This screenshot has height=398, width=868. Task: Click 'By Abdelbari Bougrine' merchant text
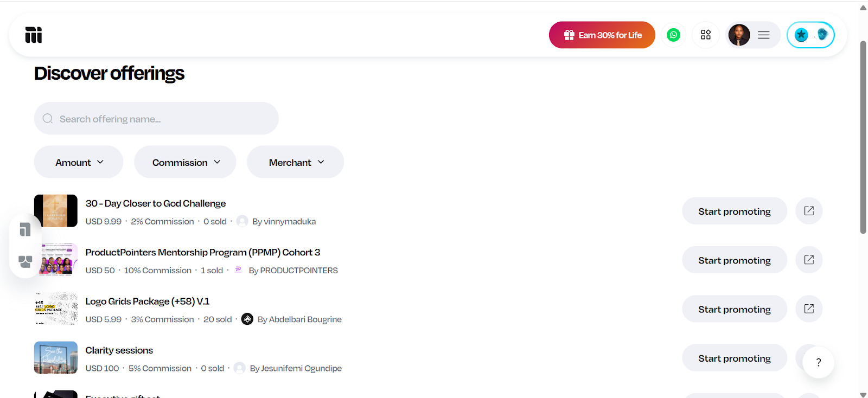click(299, 319)
